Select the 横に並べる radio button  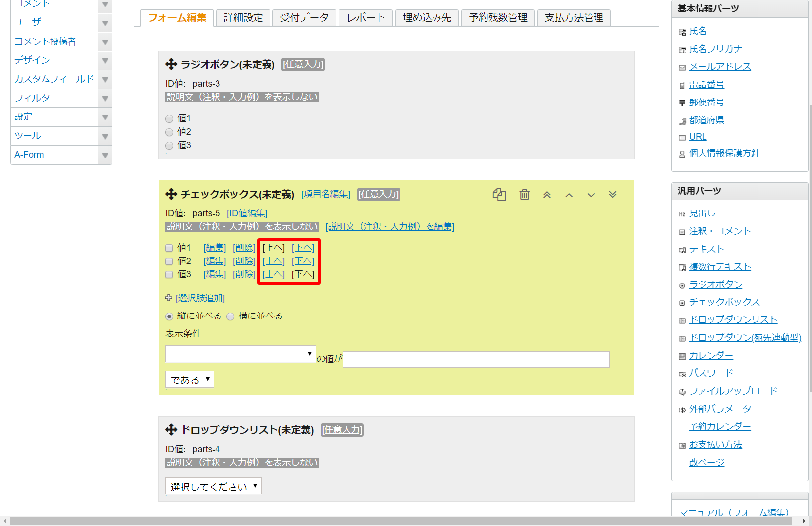click(230, 316)
